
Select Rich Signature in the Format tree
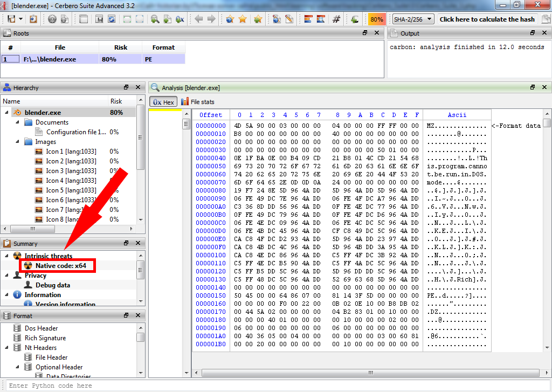tap(45, 338)
